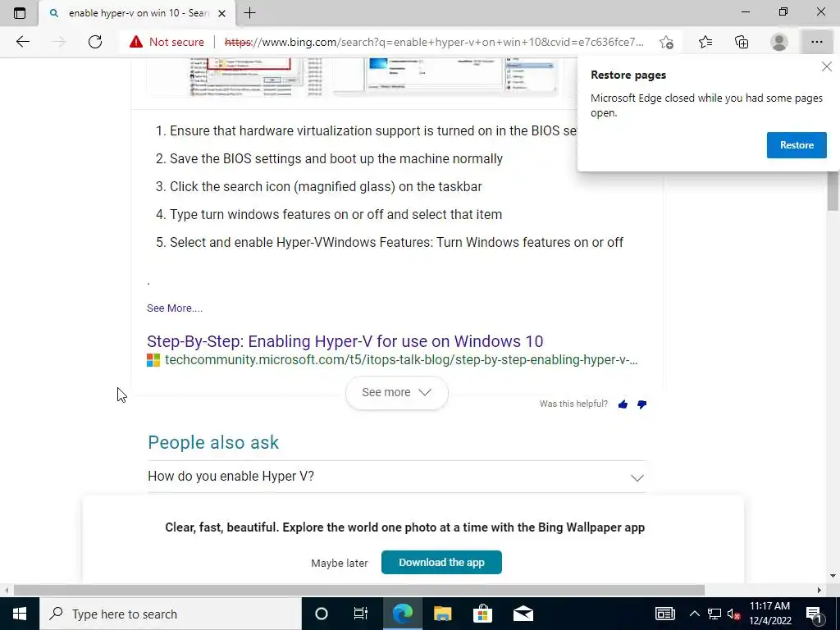Expand results with See more button
840x630 pixels.
pyautogui.click(x=396, y=392)
